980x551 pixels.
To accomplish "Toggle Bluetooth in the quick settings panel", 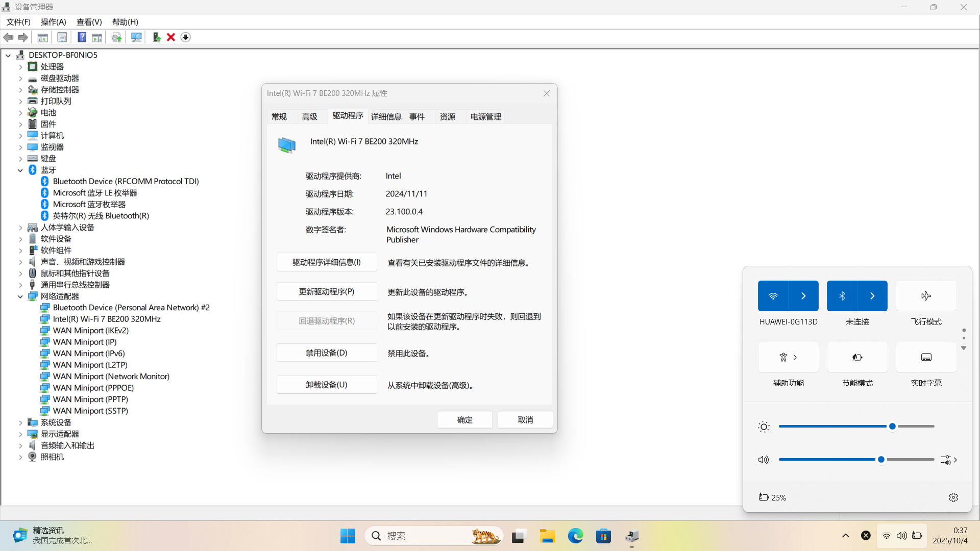I will coord(842,296).
